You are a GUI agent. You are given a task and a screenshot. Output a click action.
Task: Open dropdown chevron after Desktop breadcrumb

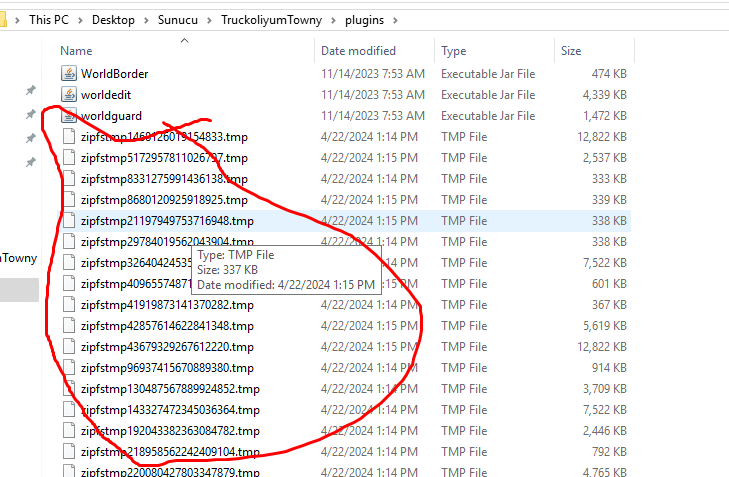coord(146,20)
